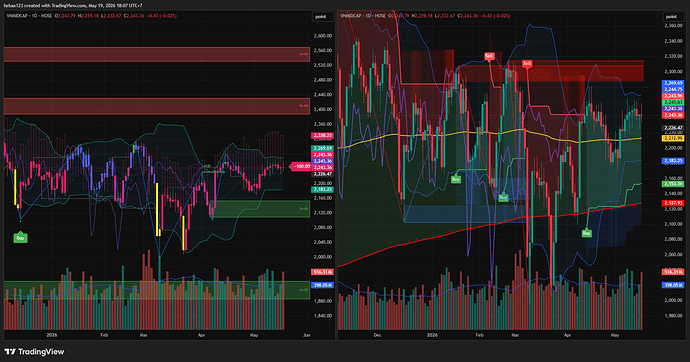Image resolution: width=690 pixels, height=362 pixels.
Task: Click the blue 398.05M volume label on left chart
Action: (322, 285)
